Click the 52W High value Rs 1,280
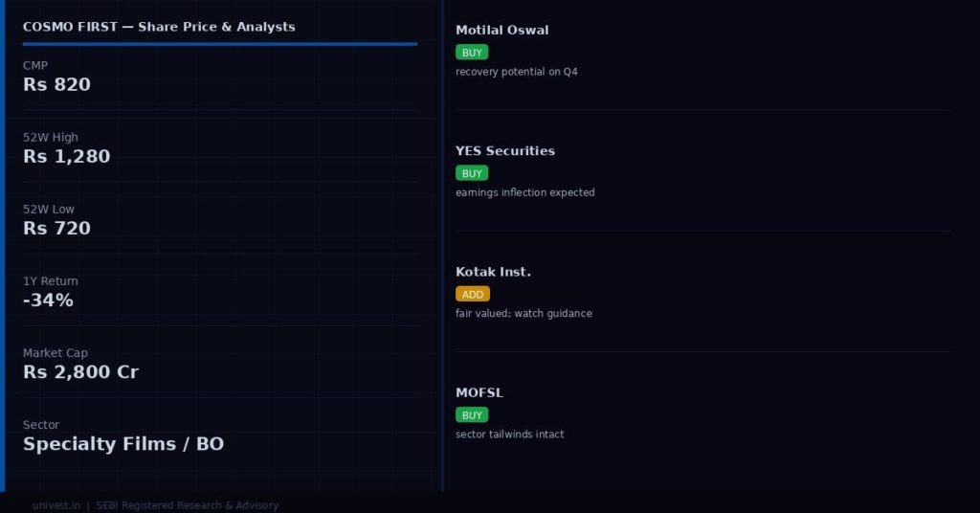 click(67, 156)
